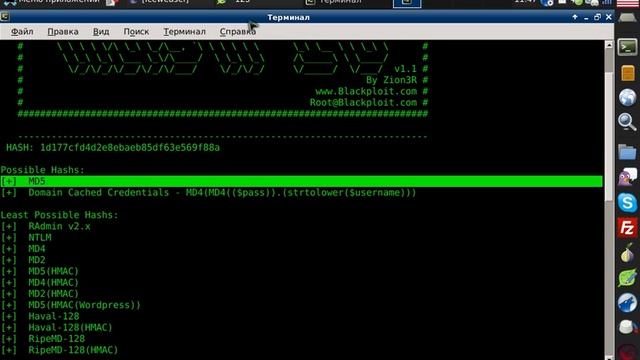Click the HASH value 1d177cfd4d2e8ebaeb85df63e569f88a
The width and height of the screenshot is (640, 360).
click(130, 147)
